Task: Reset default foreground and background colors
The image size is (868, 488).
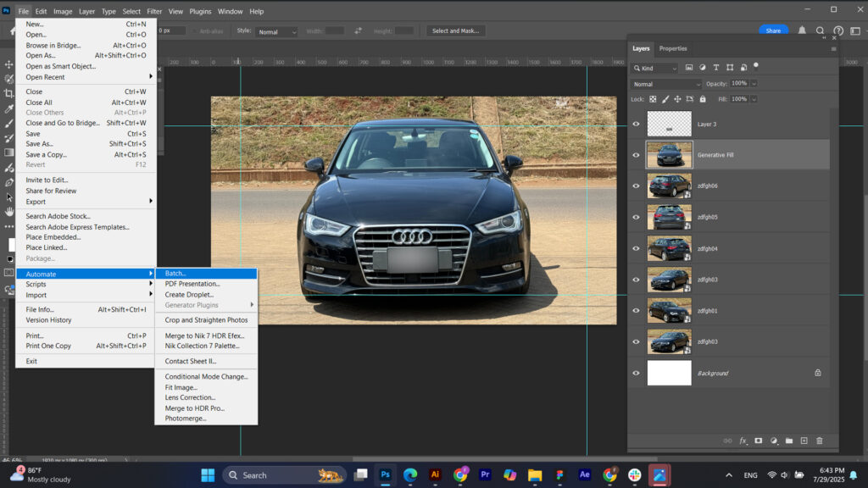Action: coord(8,259)
